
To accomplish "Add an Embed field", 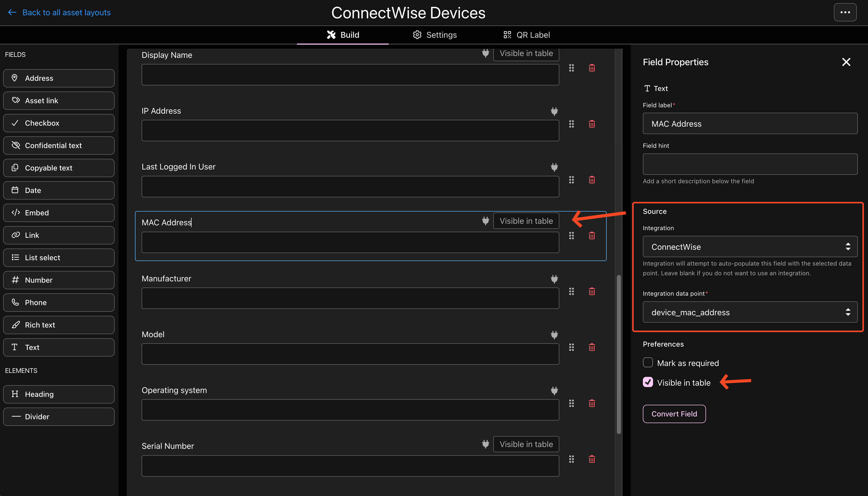I will (x=59, y=213).
